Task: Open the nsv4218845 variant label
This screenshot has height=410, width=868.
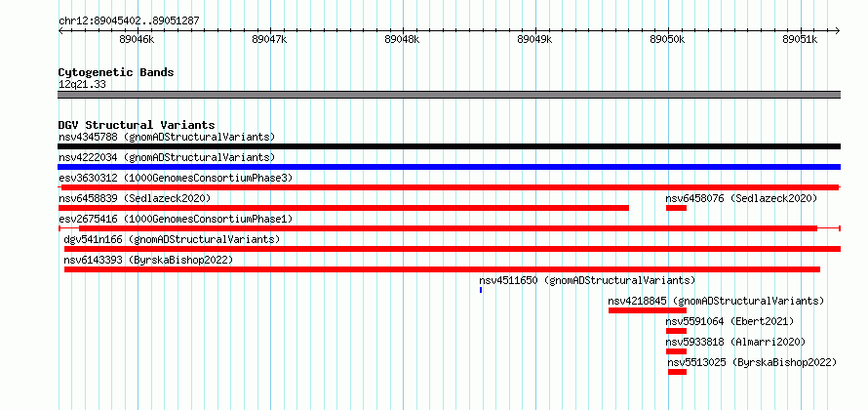Action: [x=716, y=301]
